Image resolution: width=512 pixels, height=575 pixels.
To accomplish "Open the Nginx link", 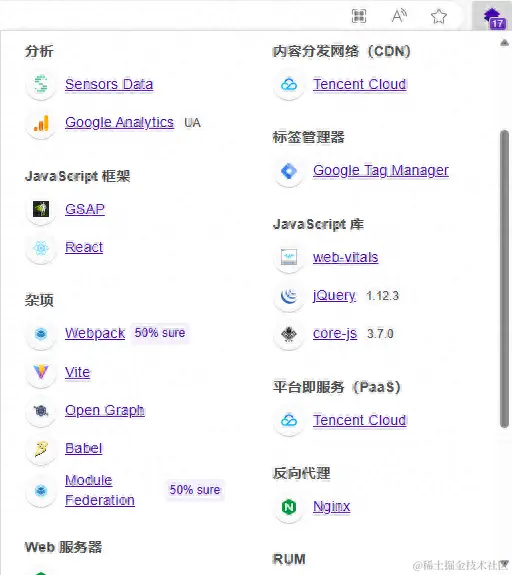I will coord(332,506).
